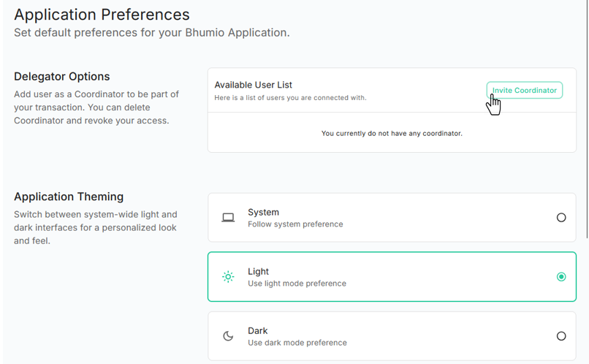Click the Application Theming section heading
Viewport: 589px width, 364px height.
point(69,197)
